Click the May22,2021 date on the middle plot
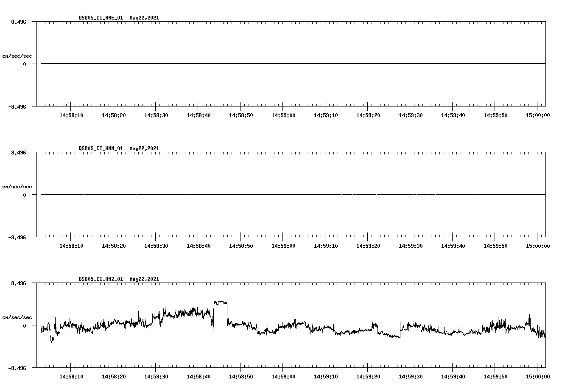The width and height of the screenshot is (576, 392). click(x=144, y=148)
